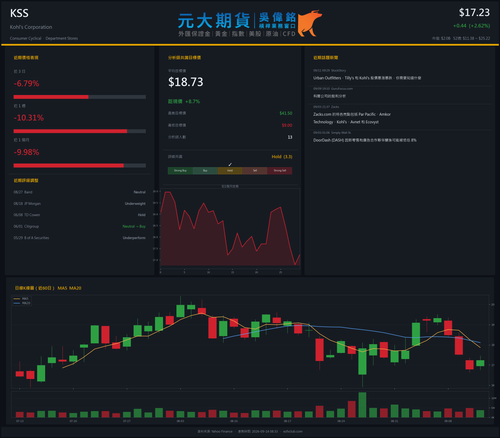Screen dimensions: 500x438
Task: Click the $18.73 average target price
Action: pos(186,82)
